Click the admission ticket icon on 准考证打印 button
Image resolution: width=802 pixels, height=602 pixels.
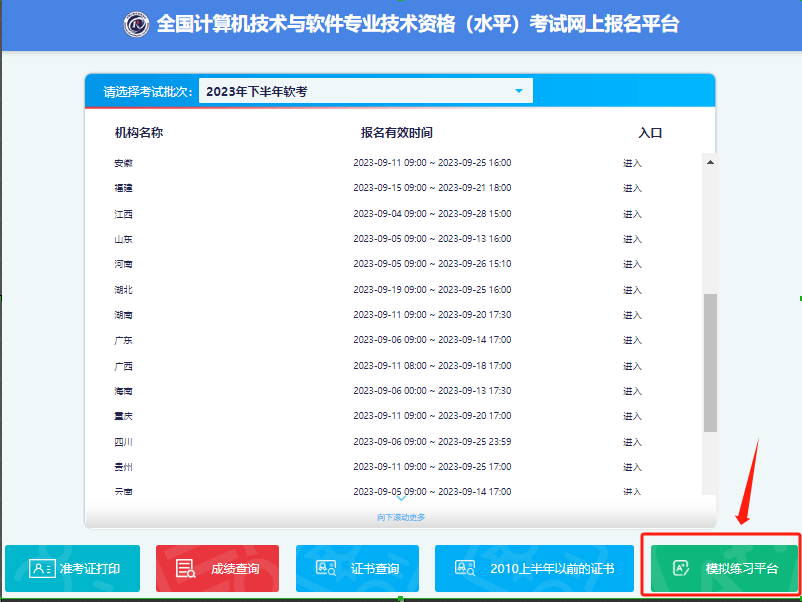coord(40,567)
